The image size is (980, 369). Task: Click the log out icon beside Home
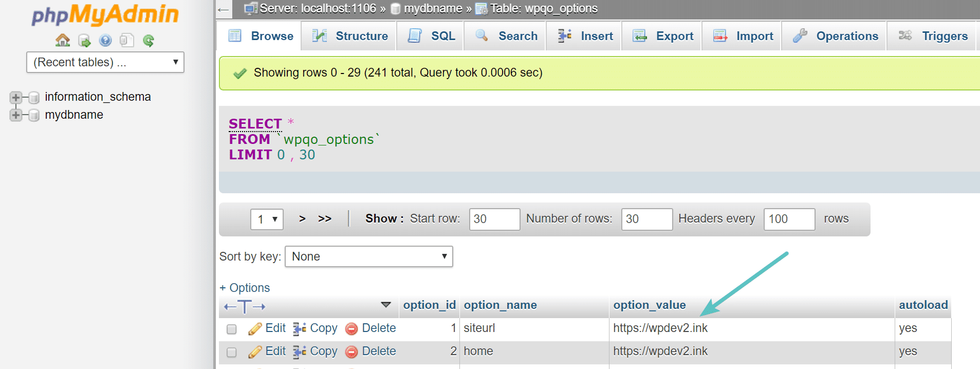[x=84, y=41]
